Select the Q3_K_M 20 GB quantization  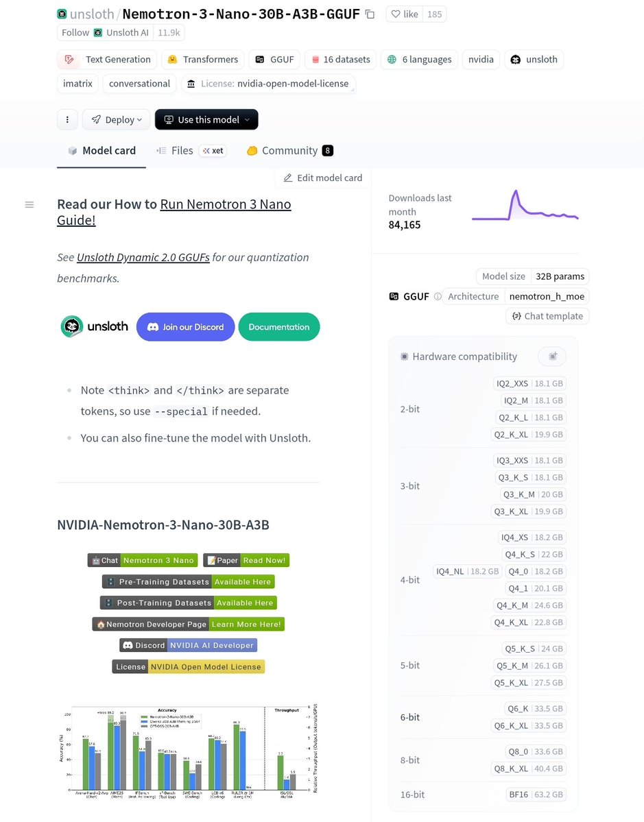[533, 494]
